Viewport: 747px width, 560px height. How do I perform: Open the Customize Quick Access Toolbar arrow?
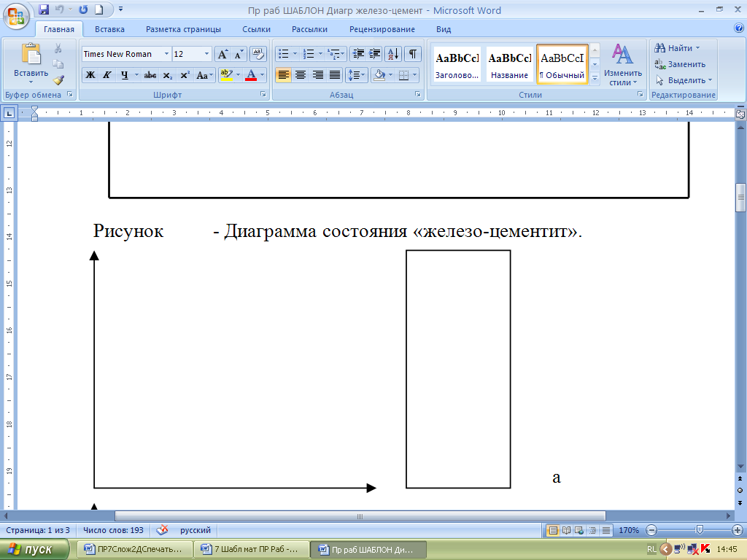[120, 9]
